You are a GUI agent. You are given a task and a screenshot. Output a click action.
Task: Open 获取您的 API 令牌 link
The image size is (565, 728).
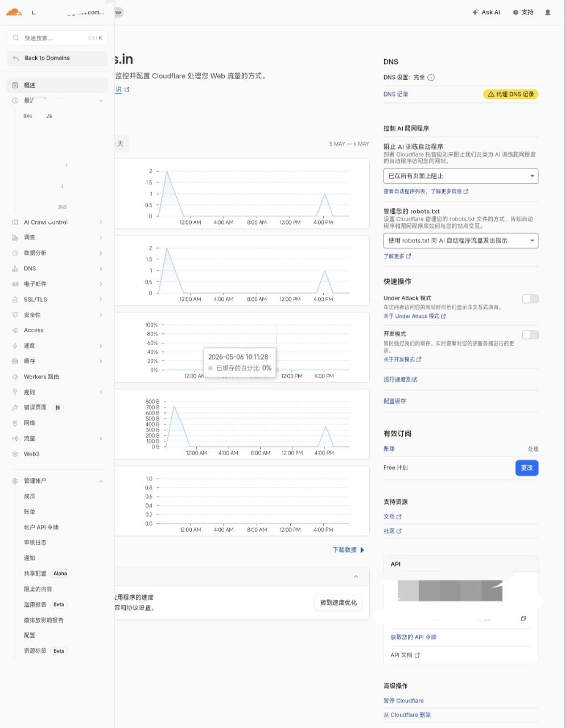[x=414, y=637]
